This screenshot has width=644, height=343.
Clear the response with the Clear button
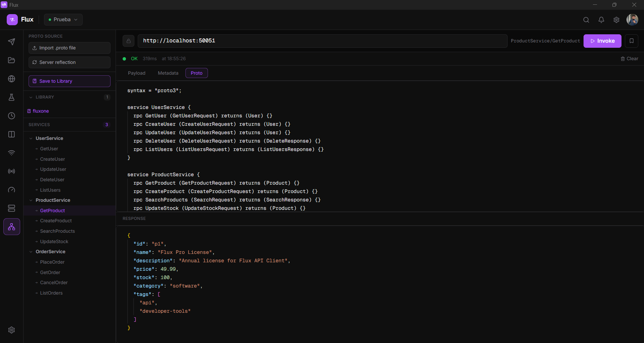click(630, 59)
